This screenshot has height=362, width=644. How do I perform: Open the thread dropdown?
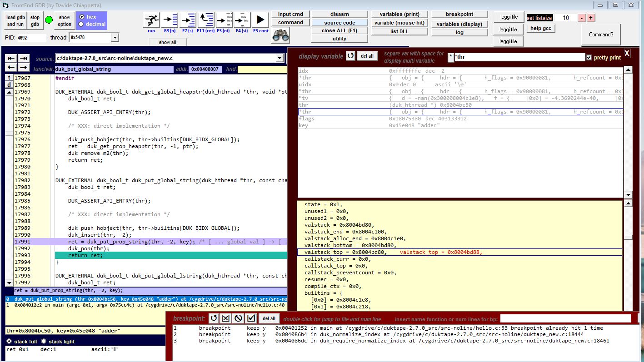pyautogui.click(x=115, y=38)
